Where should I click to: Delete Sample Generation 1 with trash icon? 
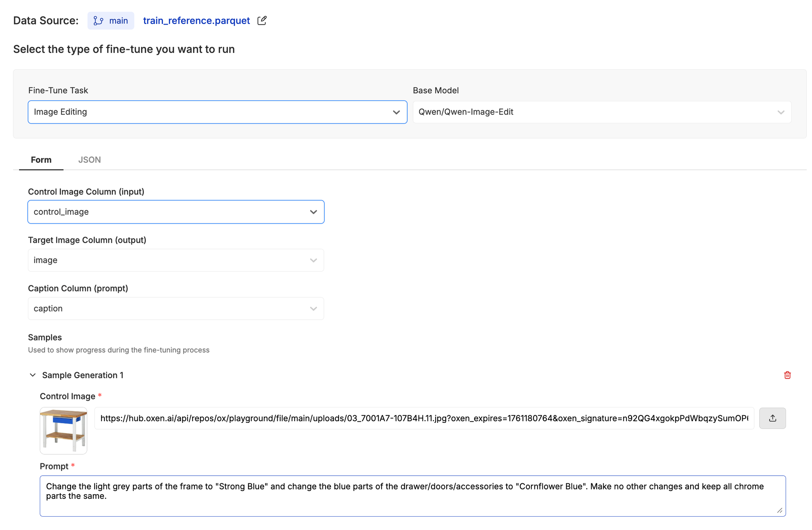[787, 375]
